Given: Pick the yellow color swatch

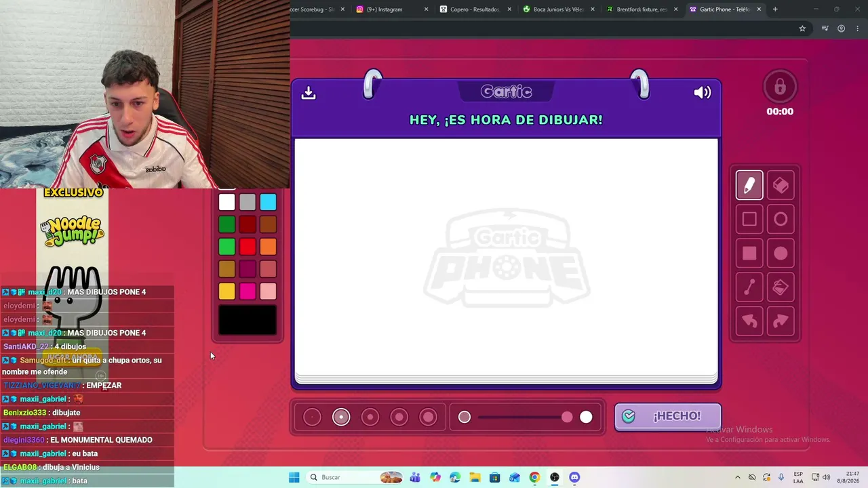Looking at the screenshot, I should [x=226, y=291].
